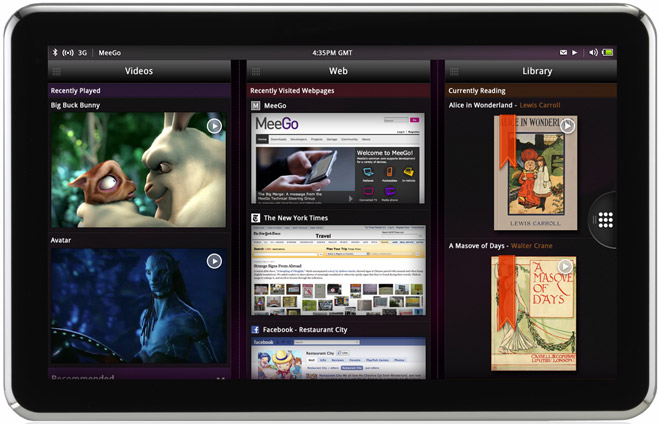Click Facebook - Restaurant City title text
This screenshot has height=424, width=659.
click(x=305, y=330)
